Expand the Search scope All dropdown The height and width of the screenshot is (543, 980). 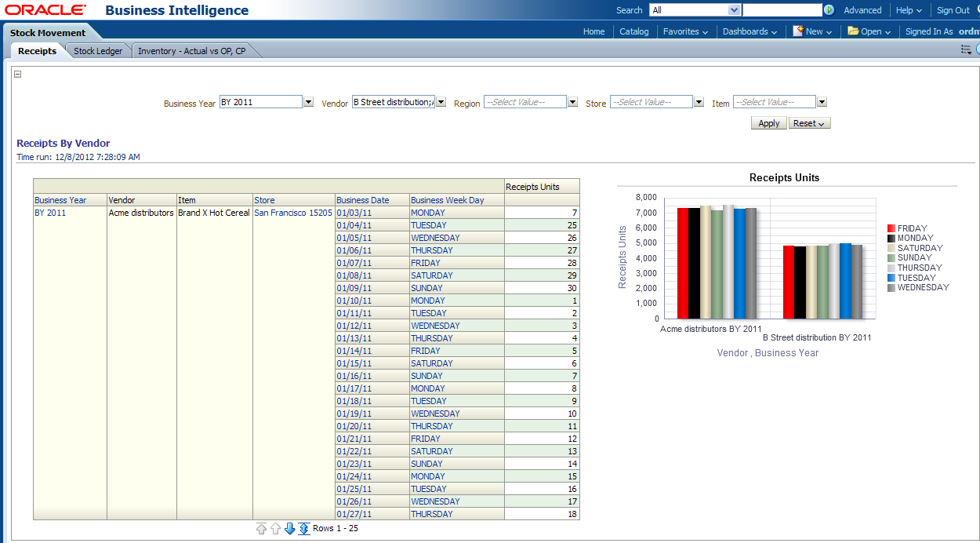[734, 10]
